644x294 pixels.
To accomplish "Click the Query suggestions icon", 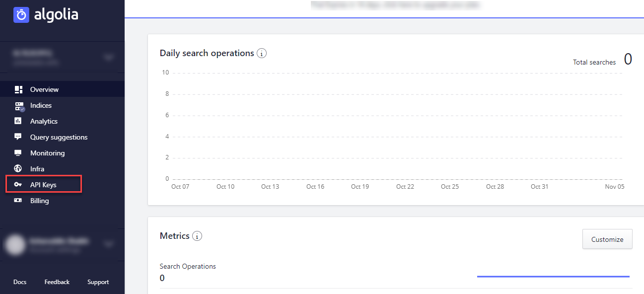I will point(19,137).
